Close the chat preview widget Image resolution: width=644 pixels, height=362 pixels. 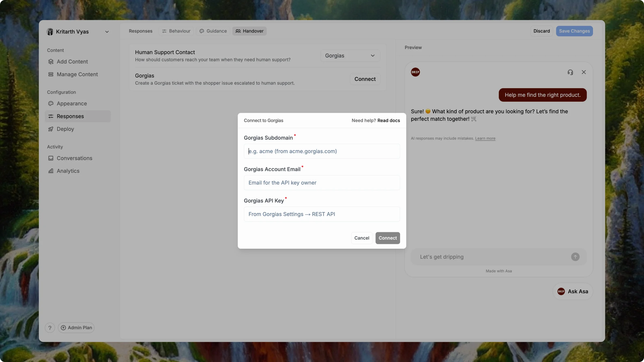(x=584, y=72)
